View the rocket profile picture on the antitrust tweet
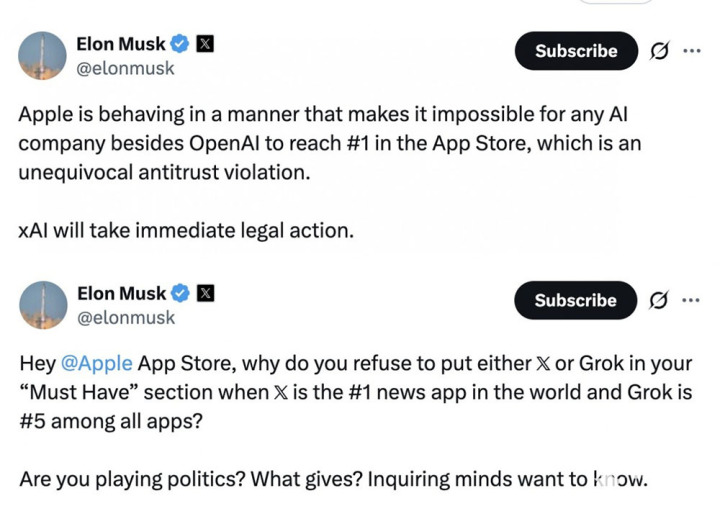 tap(42, 55)
